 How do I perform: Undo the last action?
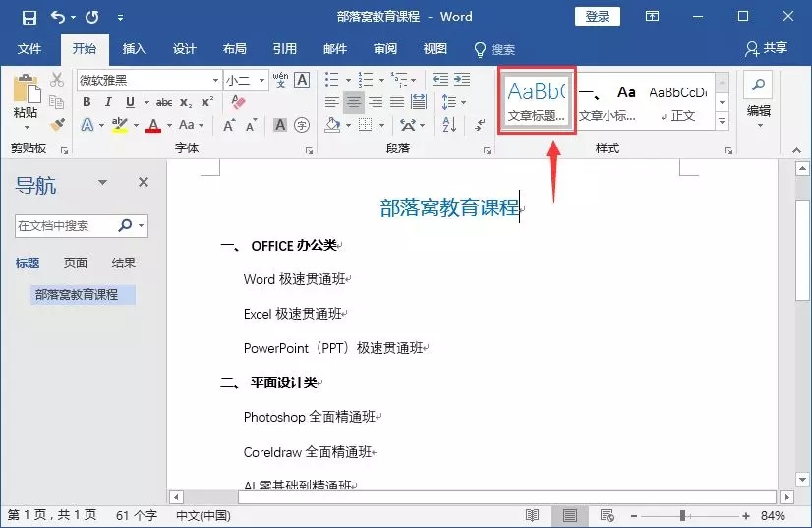[x=57, y=17]
